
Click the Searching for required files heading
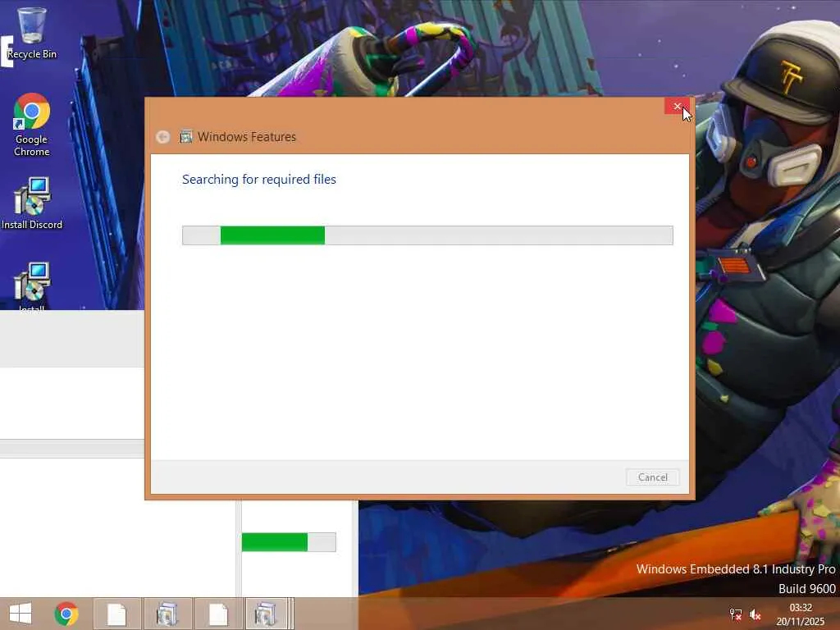tap(258, 180)
